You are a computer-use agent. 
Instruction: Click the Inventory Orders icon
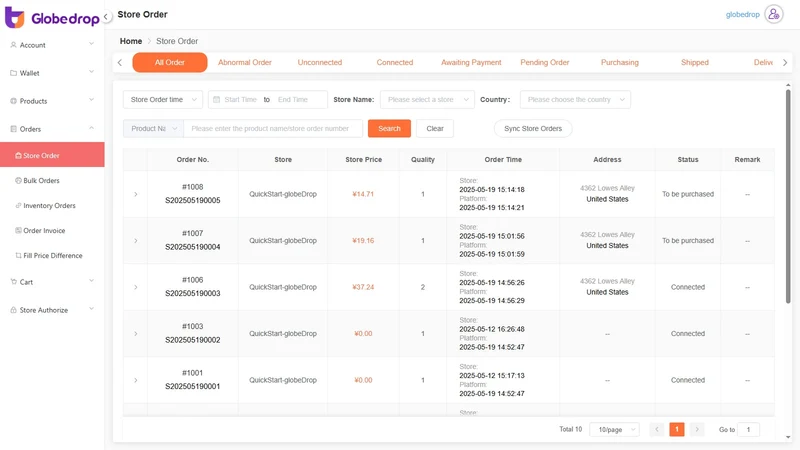click(x=18, y=206)
